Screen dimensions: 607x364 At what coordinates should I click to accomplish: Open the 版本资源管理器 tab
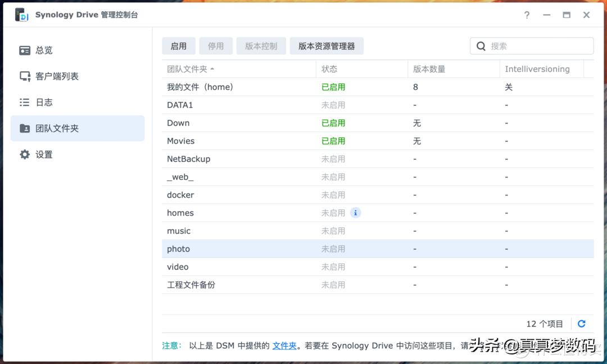point(327,46)
